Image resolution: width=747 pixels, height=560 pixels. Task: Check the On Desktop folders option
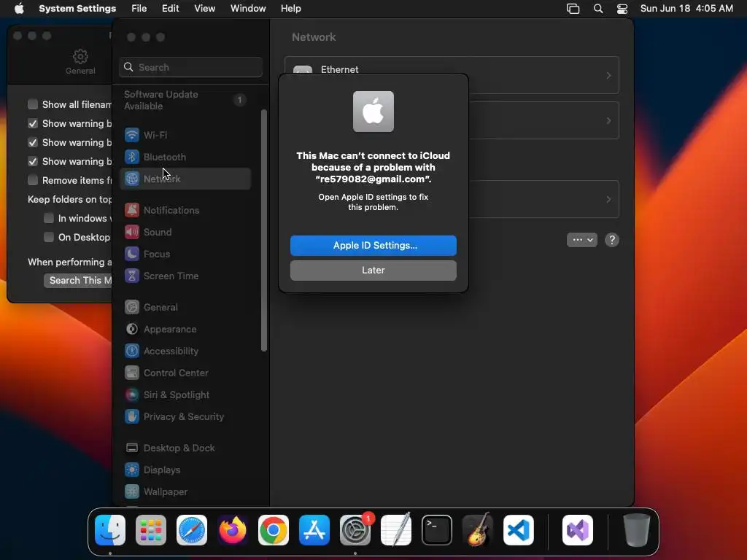pos(49,237)
